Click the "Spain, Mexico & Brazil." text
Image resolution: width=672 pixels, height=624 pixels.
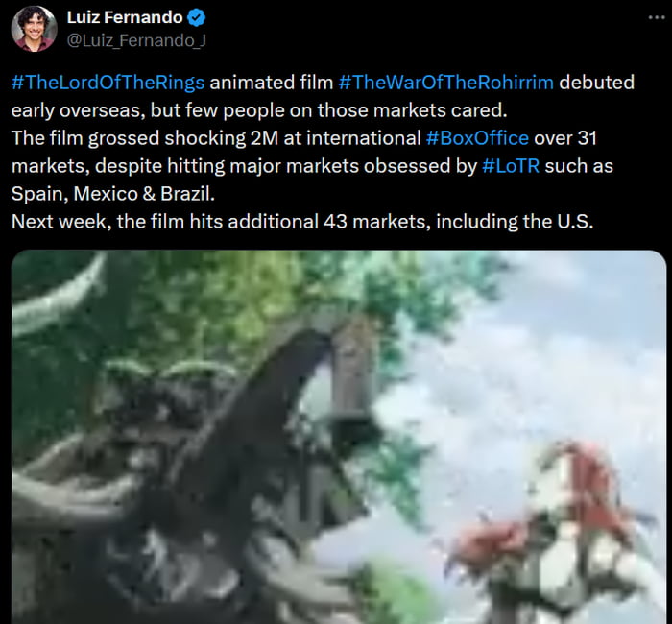click(113, 194)
